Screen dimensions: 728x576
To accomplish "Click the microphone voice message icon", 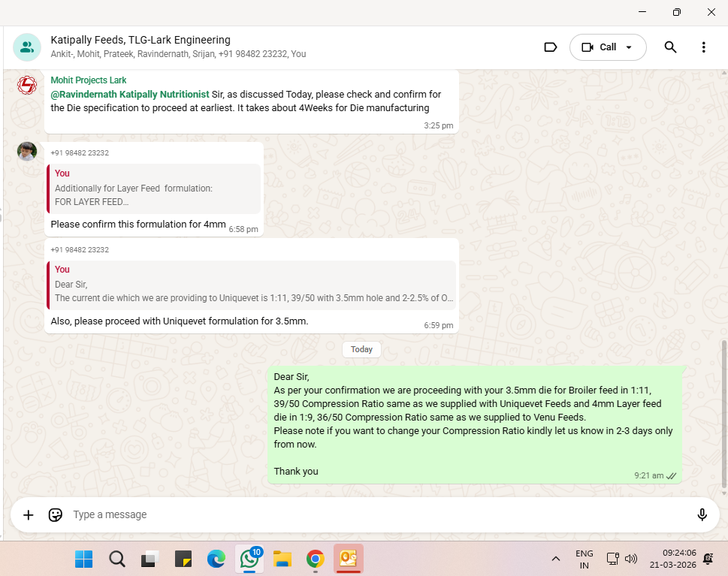I will [702, 514].
